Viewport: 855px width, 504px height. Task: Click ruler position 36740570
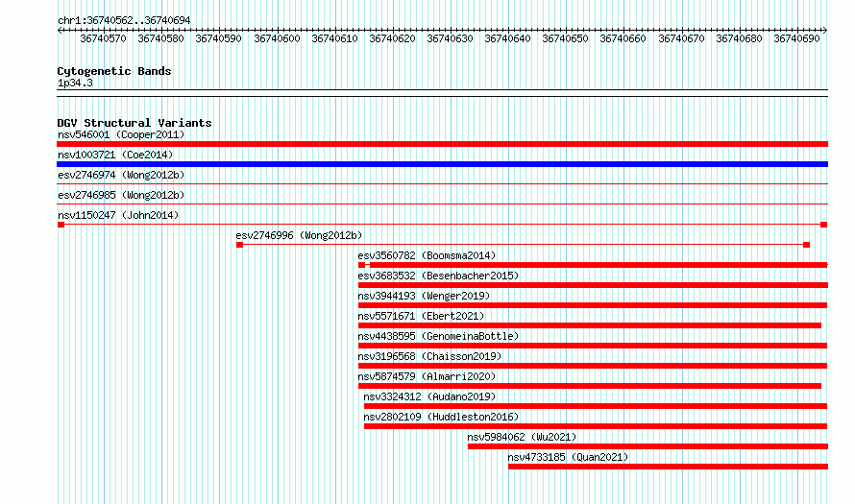(103, 38)
